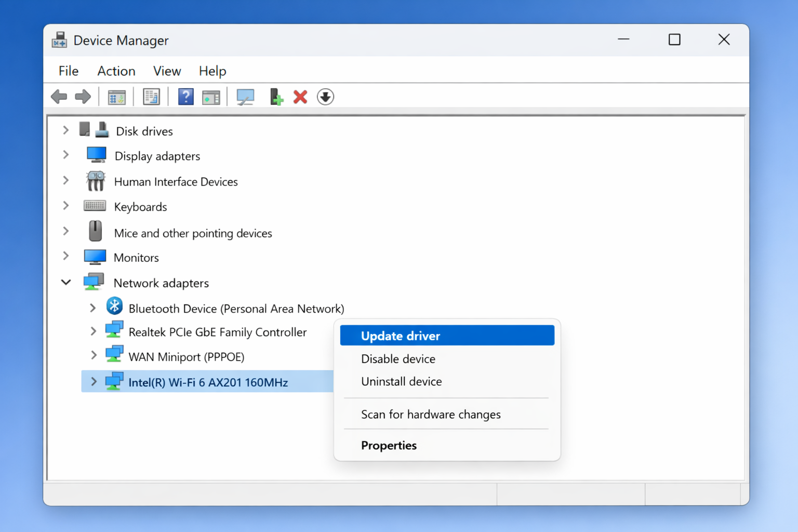This screenshot has width=798, height=532.
Task: Click the Disable device down-arrow toolbar icon
Action: pos(325,97)
